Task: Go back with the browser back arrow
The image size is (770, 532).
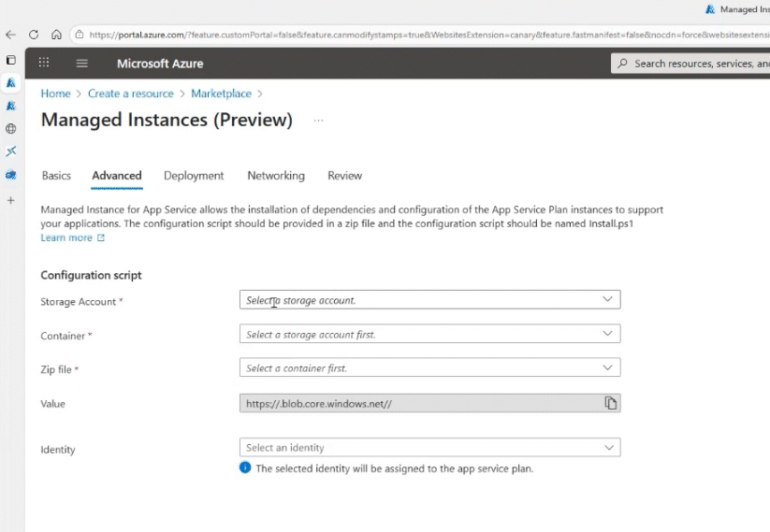Action: click(x=11, y=35)
